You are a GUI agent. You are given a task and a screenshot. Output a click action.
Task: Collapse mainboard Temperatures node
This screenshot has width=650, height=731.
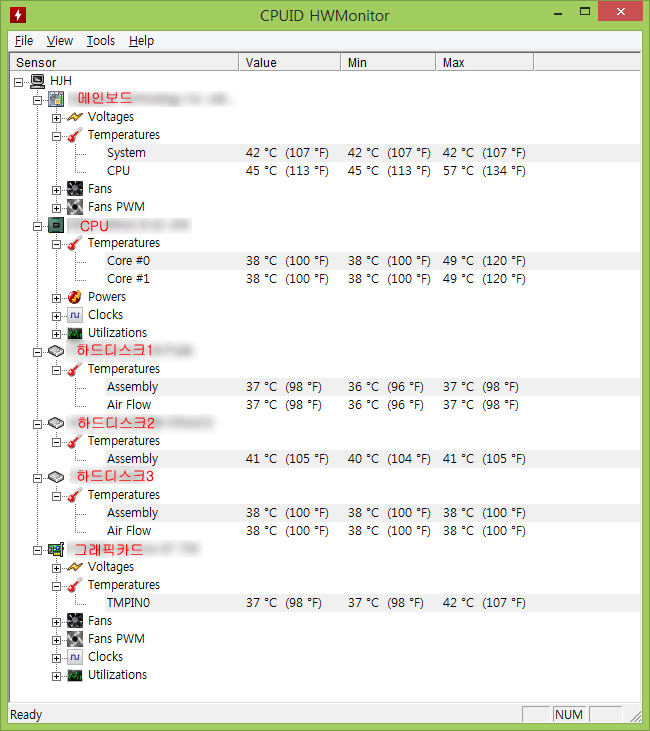(56, 137)
